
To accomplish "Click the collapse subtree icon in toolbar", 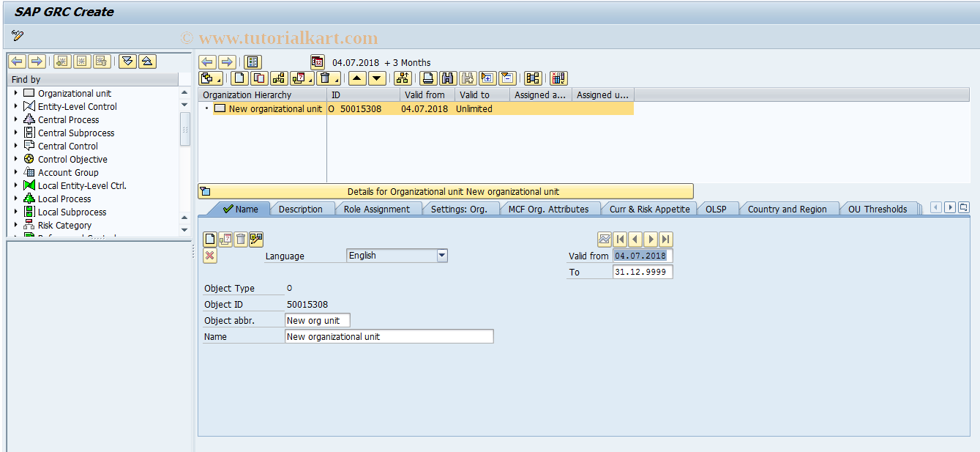I will coord(507,78).
